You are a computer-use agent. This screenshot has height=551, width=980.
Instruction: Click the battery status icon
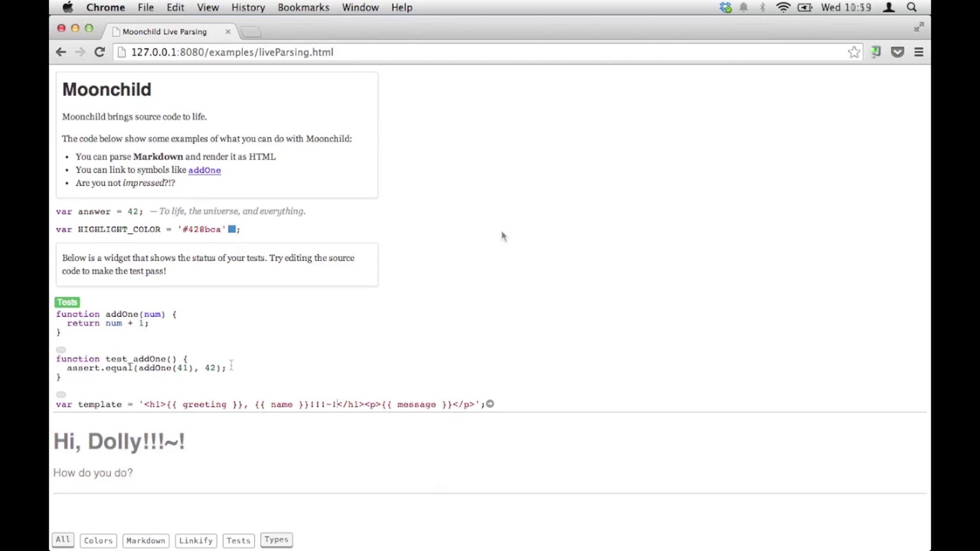(804, 7)
